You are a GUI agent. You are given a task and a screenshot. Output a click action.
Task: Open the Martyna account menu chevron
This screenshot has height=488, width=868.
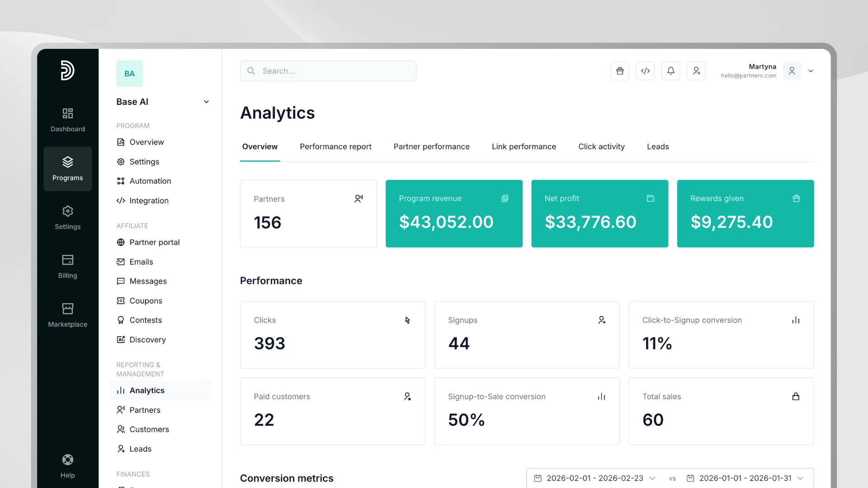[811, 71]
